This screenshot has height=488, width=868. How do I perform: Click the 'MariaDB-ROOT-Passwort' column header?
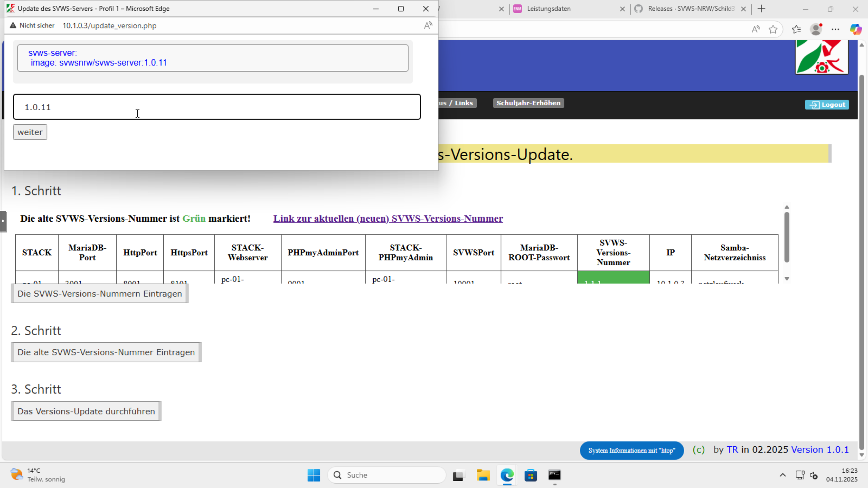539,252
